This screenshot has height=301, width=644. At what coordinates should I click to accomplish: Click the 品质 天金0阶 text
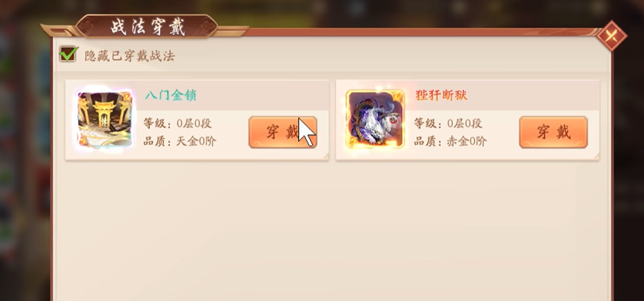180,142
